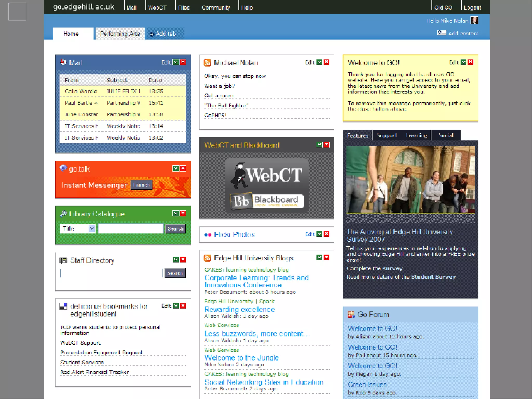Click the Staff Directory search input field

coord(111,273)
